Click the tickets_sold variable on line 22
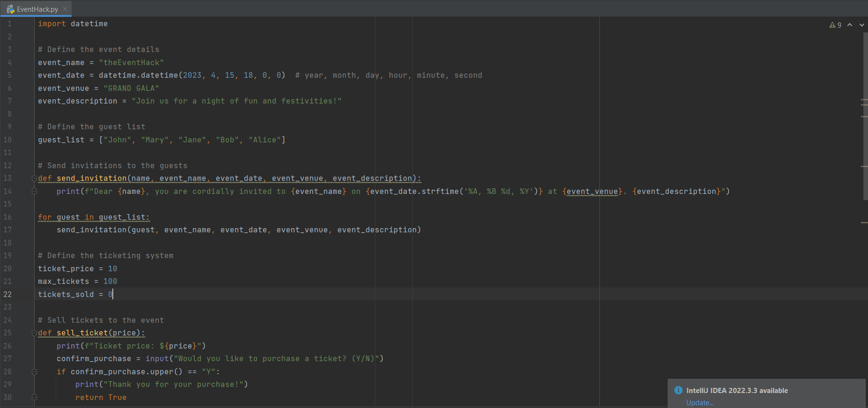The image size is (868, 408). [66, 294]
